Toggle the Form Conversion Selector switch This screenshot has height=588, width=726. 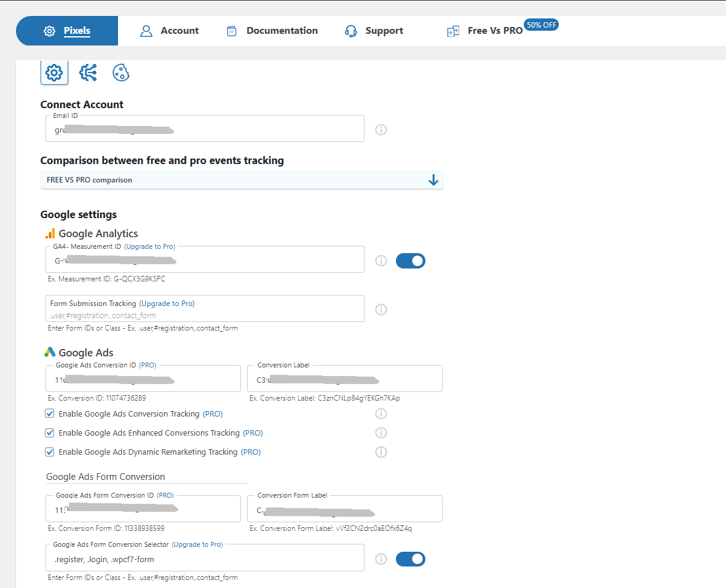(410, 559)
